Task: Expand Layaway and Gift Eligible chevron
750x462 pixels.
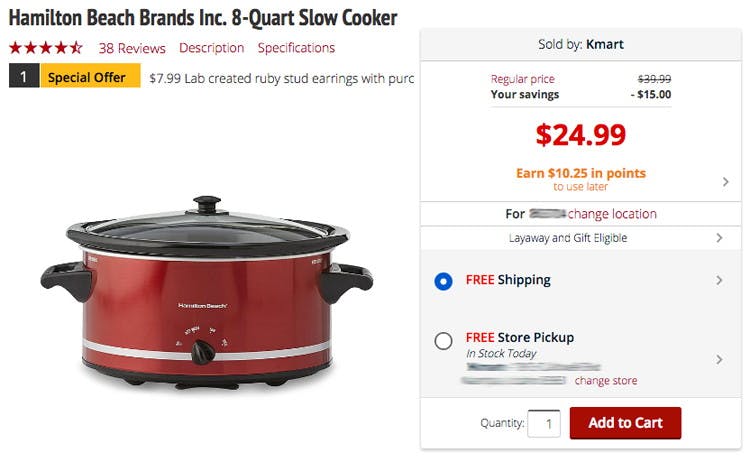Action: pos(719,238)
